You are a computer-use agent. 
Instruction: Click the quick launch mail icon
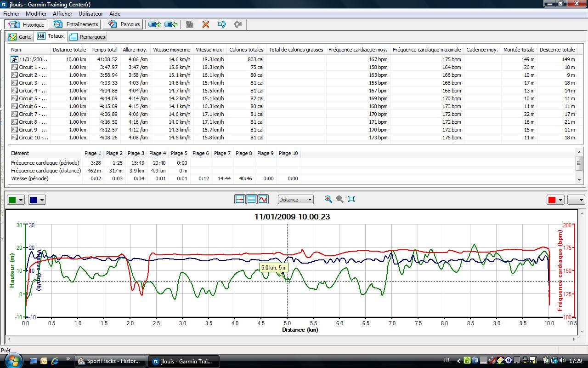(44, 361)
